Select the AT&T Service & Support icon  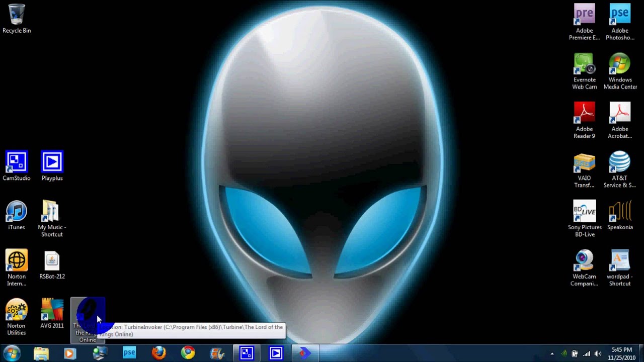click(620, 170)
